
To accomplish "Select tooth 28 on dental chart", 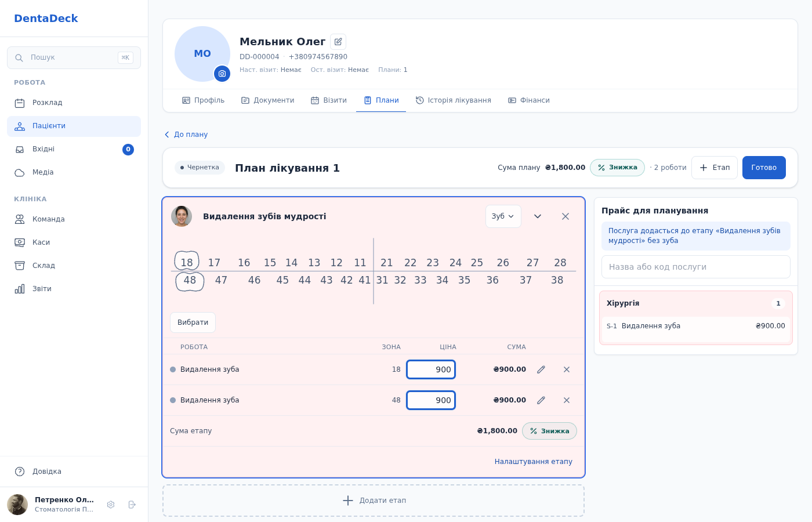I will click(560, 263).
